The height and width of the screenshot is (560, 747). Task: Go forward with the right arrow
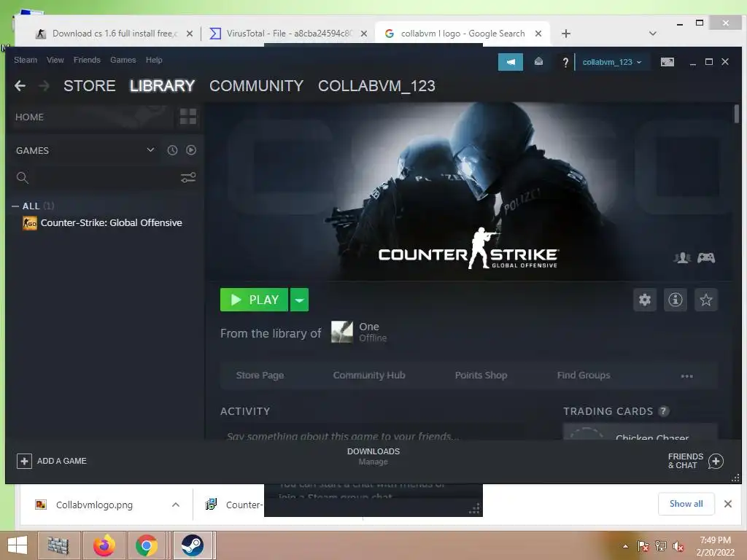pyautogui.click(x=44, y=86)
